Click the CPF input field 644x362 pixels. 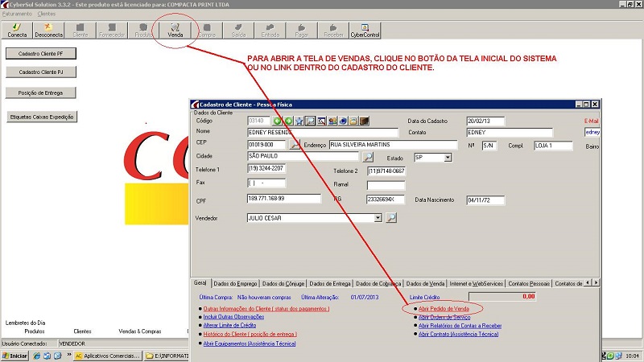click(x=284, y=199)
